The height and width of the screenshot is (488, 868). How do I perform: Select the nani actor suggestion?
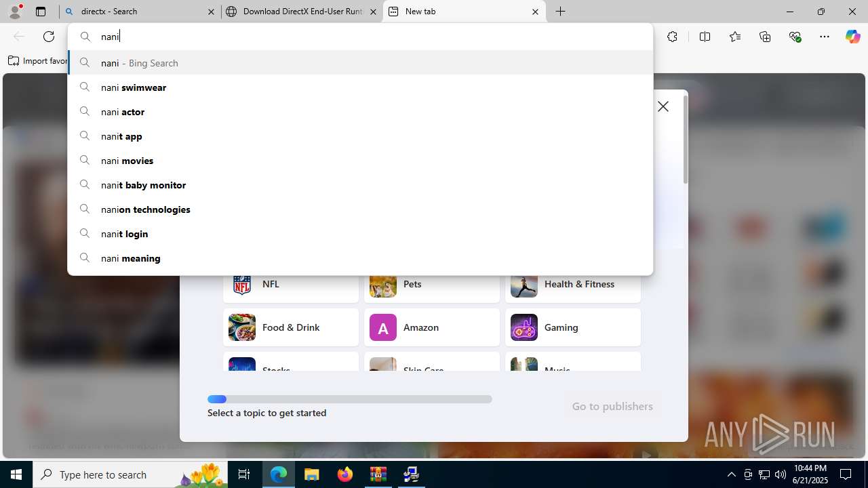[x=360, y=111]
